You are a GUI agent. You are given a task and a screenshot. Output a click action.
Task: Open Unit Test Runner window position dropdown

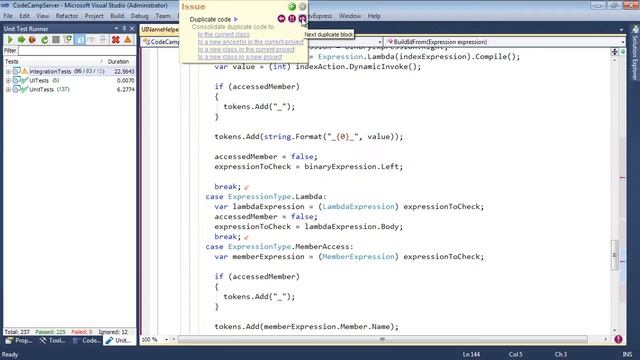pos(116,29)
